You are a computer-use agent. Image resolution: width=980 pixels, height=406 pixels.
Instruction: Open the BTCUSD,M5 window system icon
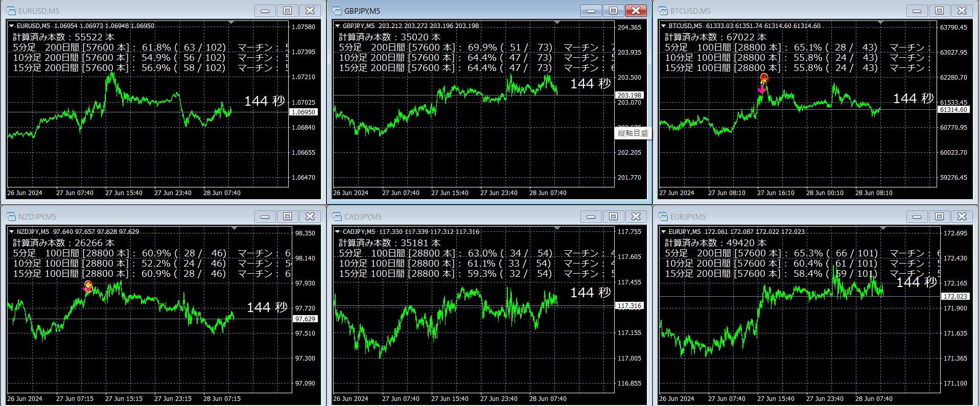(x=663, y=11)
